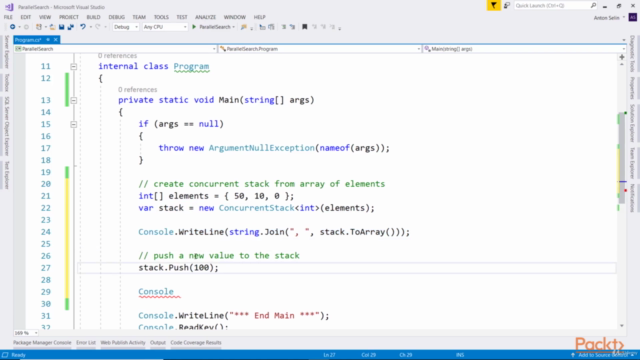Image resolution: width=640 pixels, height=360 pixels.
Task: Click the Add to Source Control button
Action: pos(602,355)
